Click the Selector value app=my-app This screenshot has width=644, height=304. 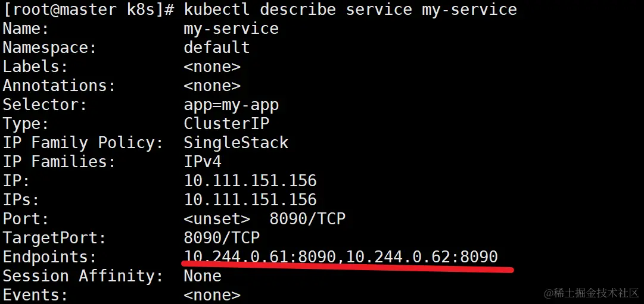(x=231, y=105)
